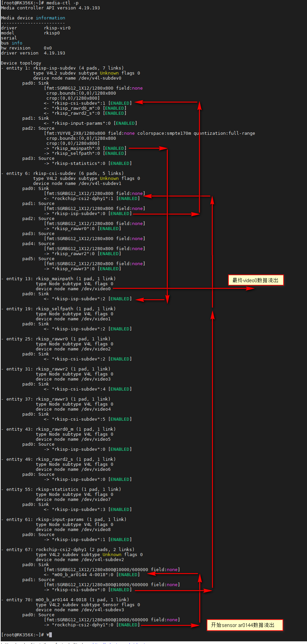
Task: Select device node '/dev/video8'
Action: pyautogui.click(x=96, y=529)
